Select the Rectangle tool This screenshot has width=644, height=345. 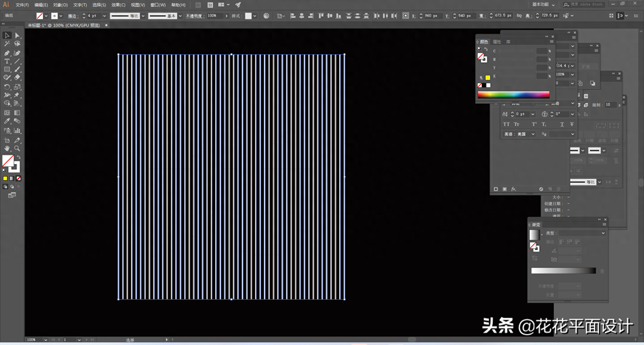click(x=7, y=69)
